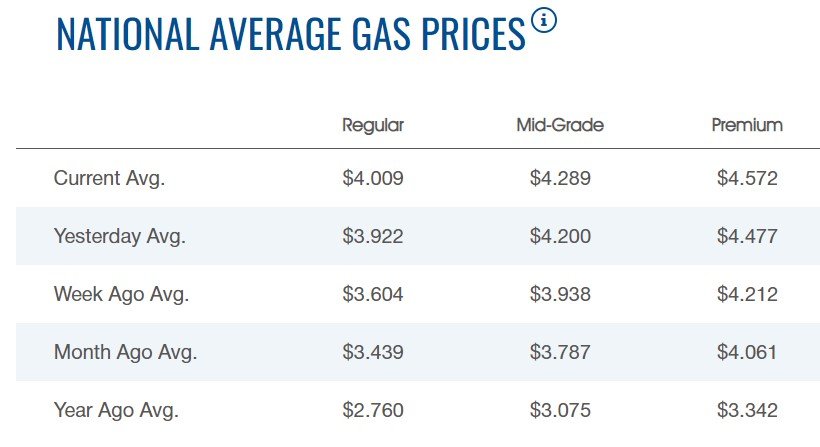The width and height of the screenshot is (820, 447).
Task: Click month ago regular price $3.439
Action: [x=372, y=352]
